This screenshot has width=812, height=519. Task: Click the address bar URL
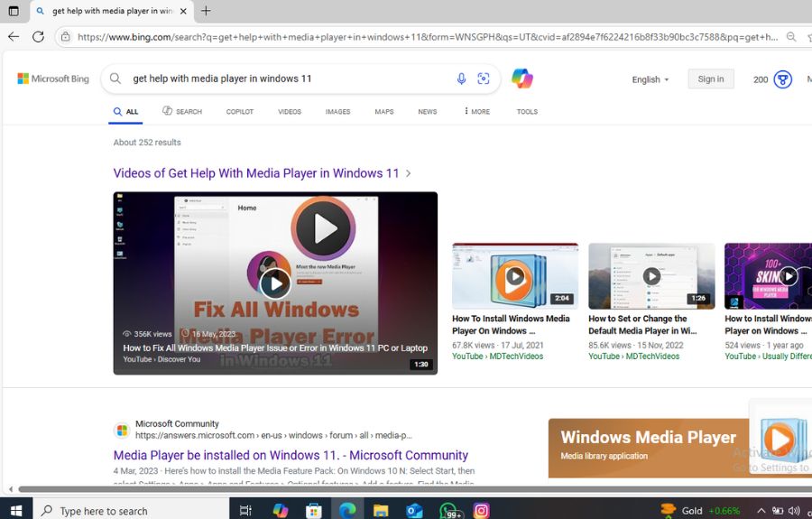(428, 37)
